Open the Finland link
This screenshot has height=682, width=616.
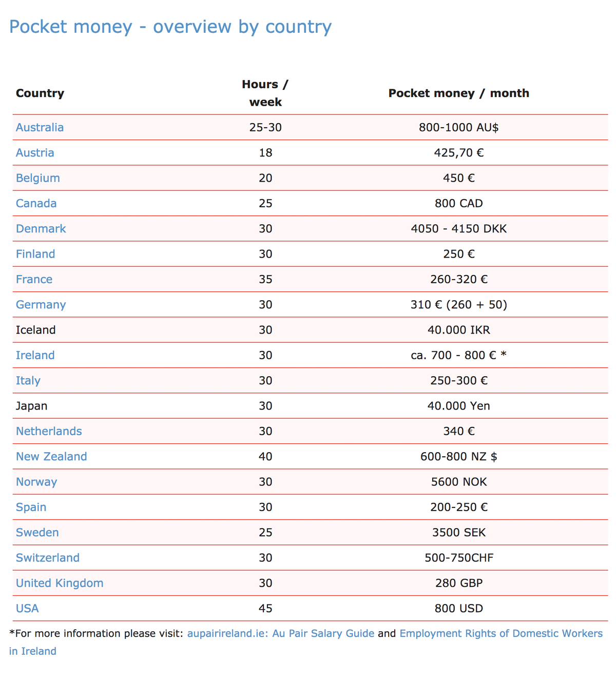tap(35, 254)
